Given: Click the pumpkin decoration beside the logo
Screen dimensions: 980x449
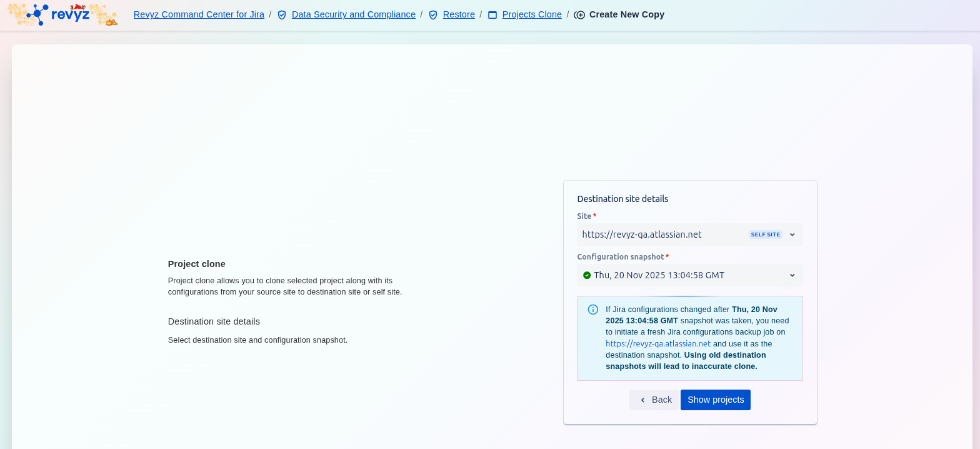Looking at the screenshot, I should (x=111, y=21).
